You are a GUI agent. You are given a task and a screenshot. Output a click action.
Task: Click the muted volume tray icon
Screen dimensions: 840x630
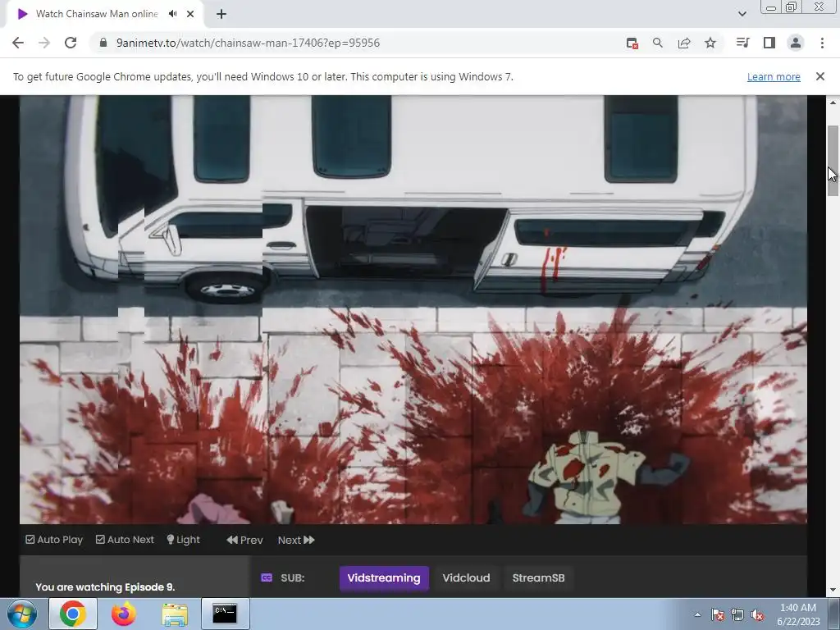(757, 614)
